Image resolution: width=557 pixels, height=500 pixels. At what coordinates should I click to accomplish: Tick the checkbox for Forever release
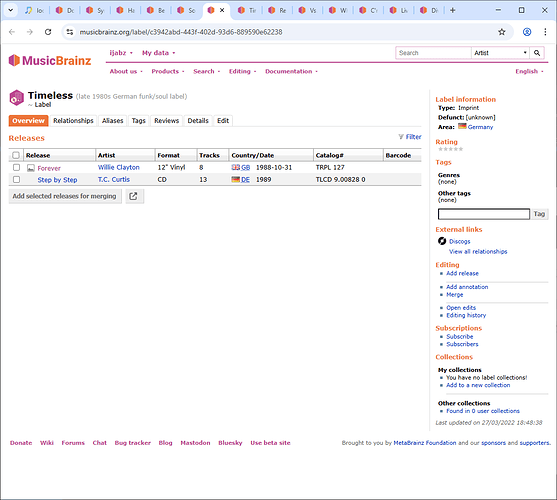click(x=16, y=167)
